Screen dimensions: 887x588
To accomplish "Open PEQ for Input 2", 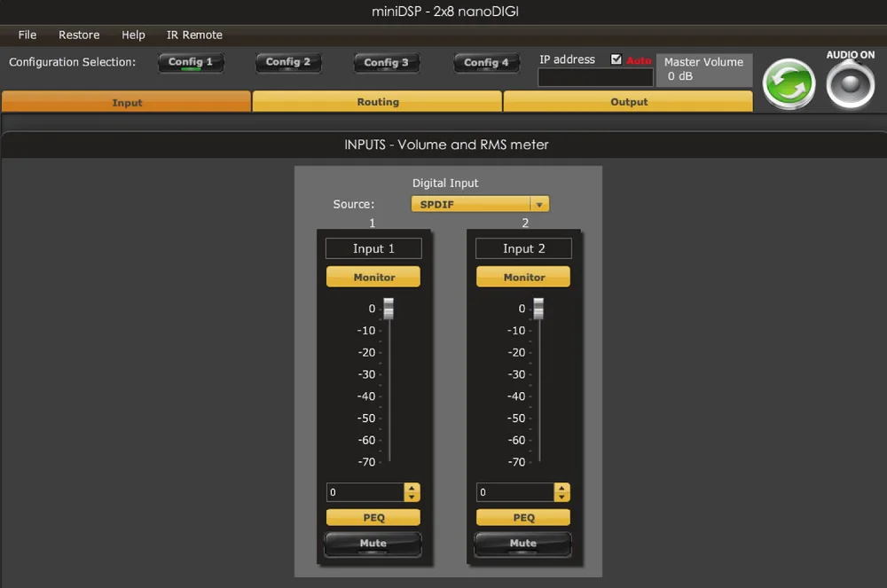I will [524, 517].
